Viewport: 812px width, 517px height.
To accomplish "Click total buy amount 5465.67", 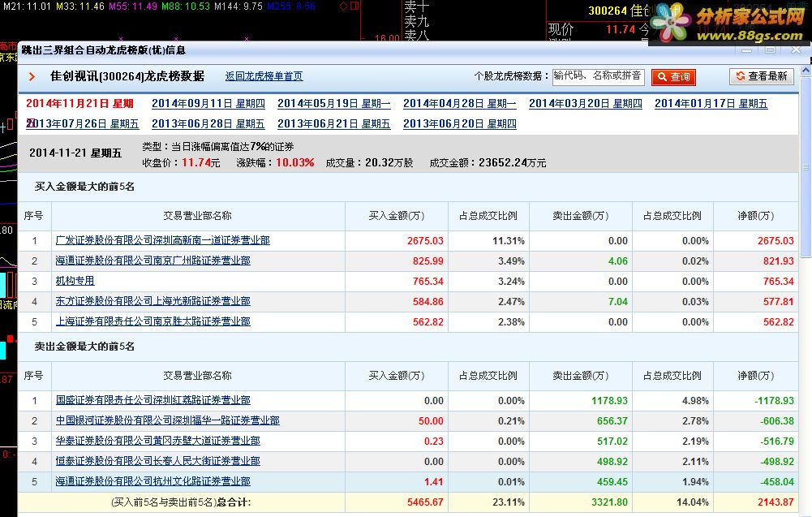I will [425, 502].
